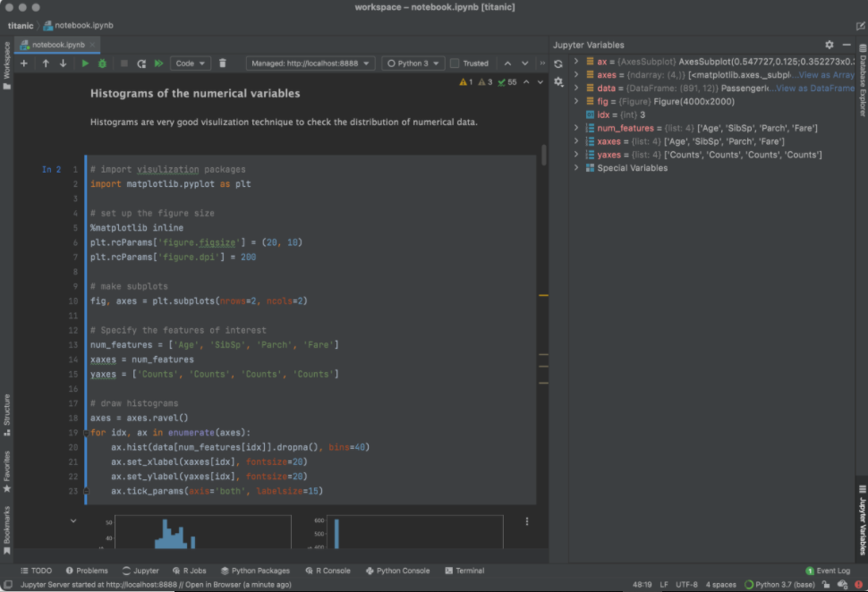Refresh the Jupyter Variables list
Screen dimensions: 868x592
[x=558, y=63]
